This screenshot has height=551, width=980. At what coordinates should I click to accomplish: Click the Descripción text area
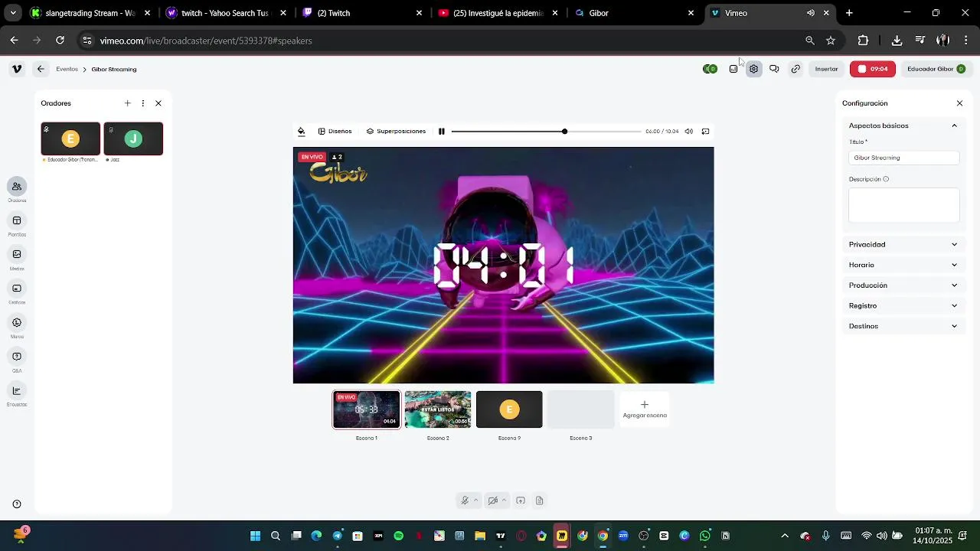pyautogui.click(x=903, y=205)
